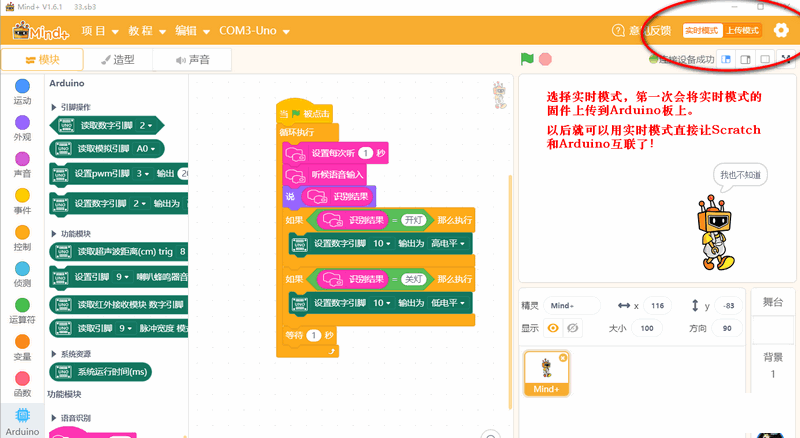Open A0 dropdown in 读取模拟引脚 block
The height and width of the screenshot is (438, 800).
click(x=148, y=149)
